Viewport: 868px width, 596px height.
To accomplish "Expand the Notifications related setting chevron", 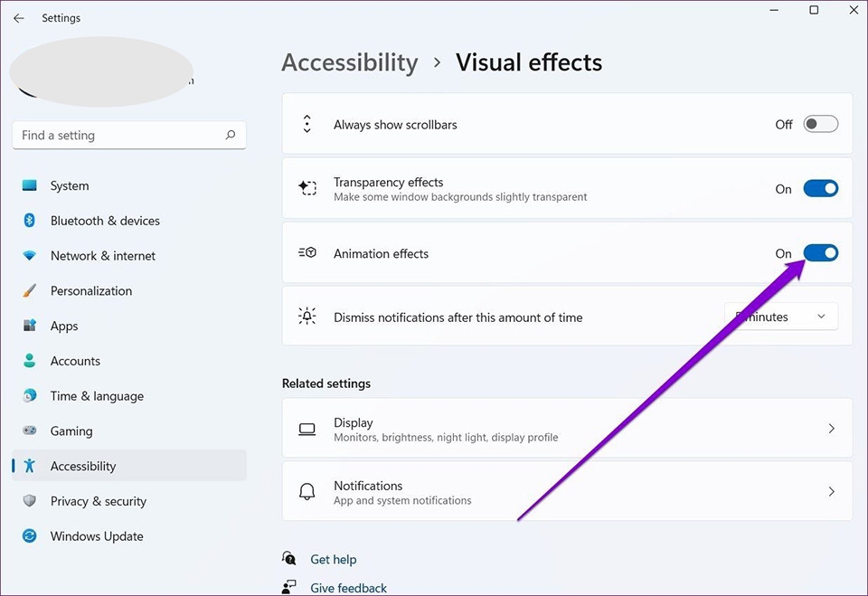I will coord(831,492).
